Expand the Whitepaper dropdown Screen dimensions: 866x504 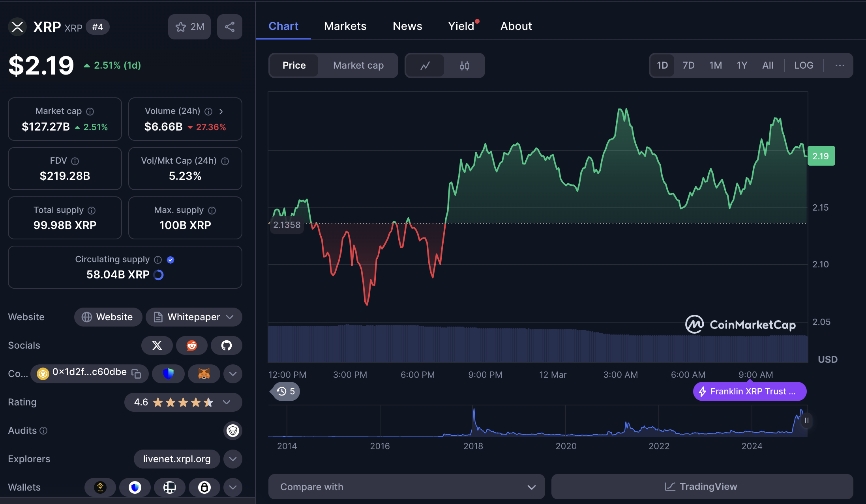(194, 317)
